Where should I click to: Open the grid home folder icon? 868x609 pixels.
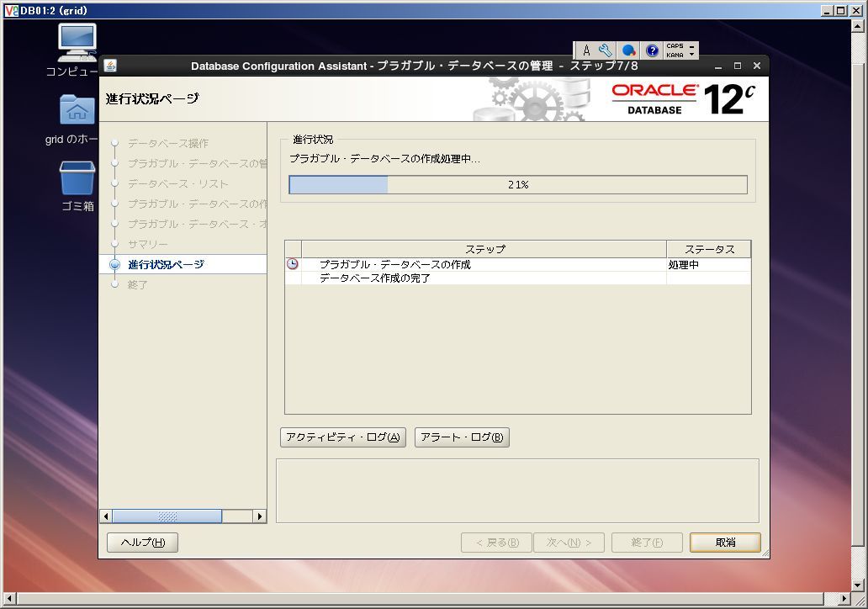pos(77,109)
